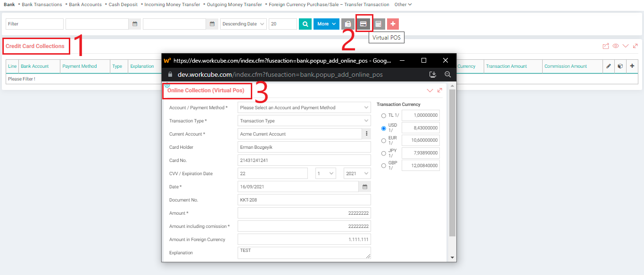
Task: Click the CVV input field
Action: click(x=272, y=173)
